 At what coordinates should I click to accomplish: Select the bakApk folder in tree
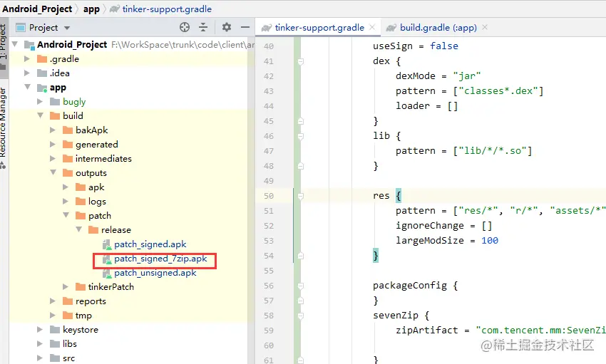point(91,130)
